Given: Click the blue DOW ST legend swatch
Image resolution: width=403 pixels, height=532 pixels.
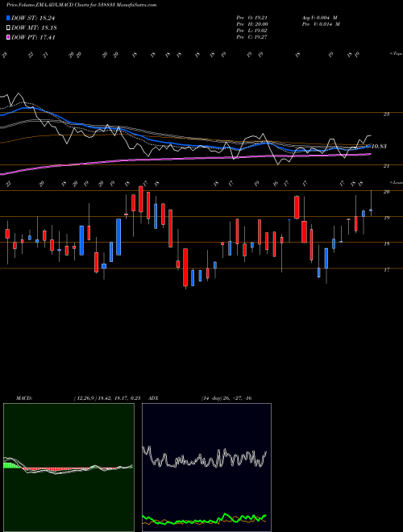Looking at the screenshot, I should click(x=8, y=18).
